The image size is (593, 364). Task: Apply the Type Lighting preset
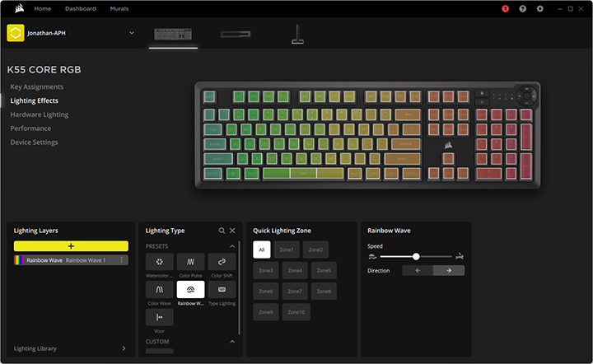(222, 290)
